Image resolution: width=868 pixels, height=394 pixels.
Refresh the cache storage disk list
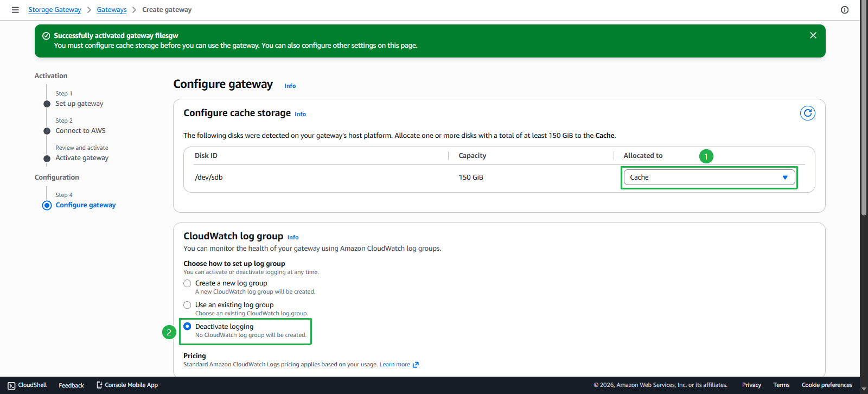tap(808, 113)
